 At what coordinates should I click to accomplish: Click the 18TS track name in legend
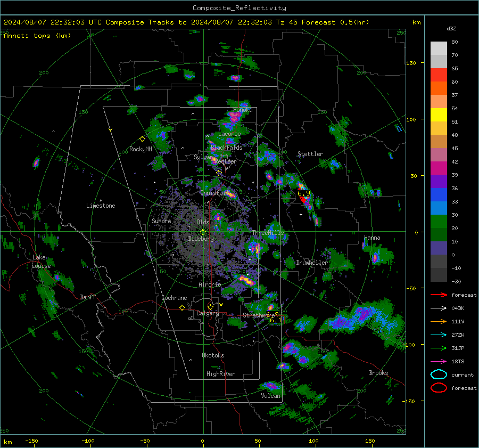[458, 362]
